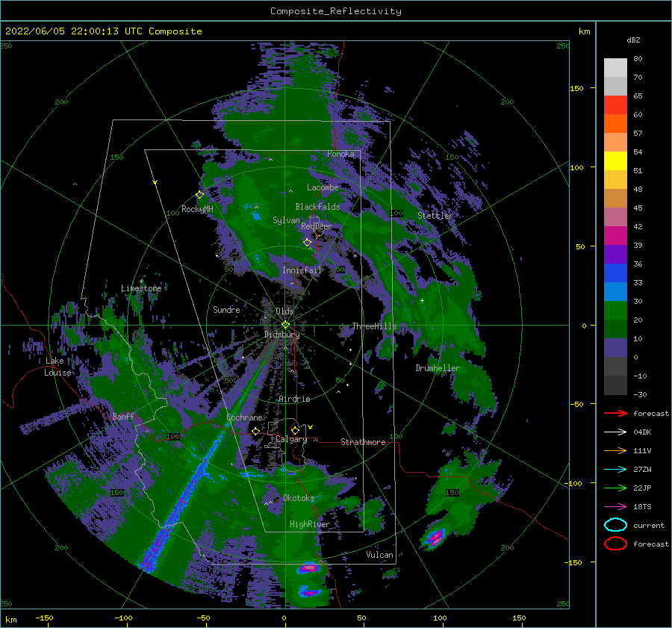Viewport: 672px width, 628px height.
Task: Click the orange 111V arrow legend icon
Action: point(615,450)
